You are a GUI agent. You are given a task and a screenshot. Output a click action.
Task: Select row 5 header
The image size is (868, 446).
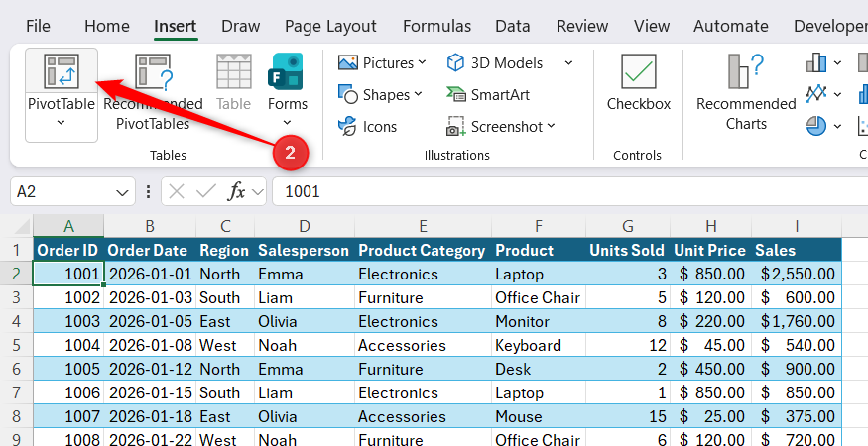16,345
